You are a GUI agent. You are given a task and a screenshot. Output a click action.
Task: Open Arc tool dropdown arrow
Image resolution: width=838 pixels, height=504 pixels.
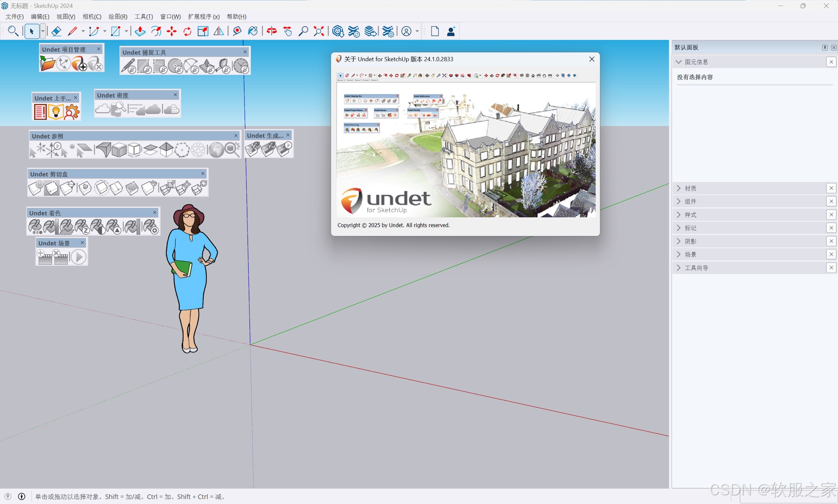(104, 31)
